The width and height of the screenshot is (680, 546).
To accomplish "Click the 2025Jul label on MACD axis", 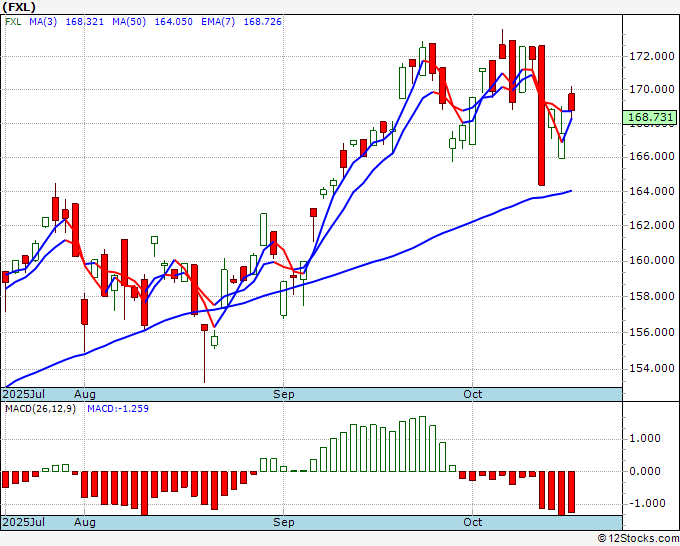I will pos(24,522).
